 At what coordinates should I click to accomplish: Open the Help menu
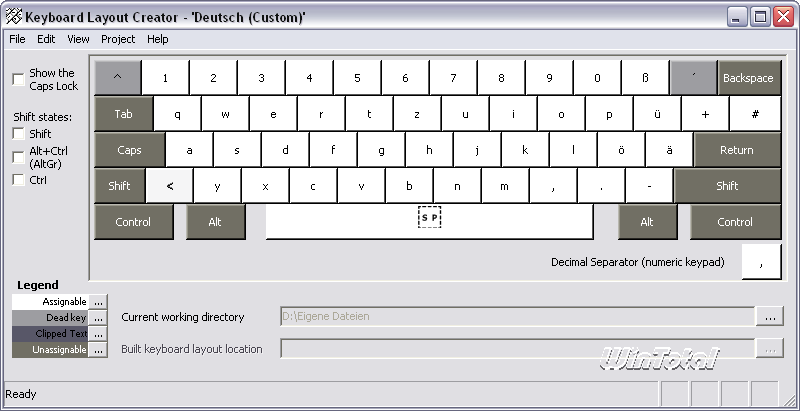coord(158,39)
